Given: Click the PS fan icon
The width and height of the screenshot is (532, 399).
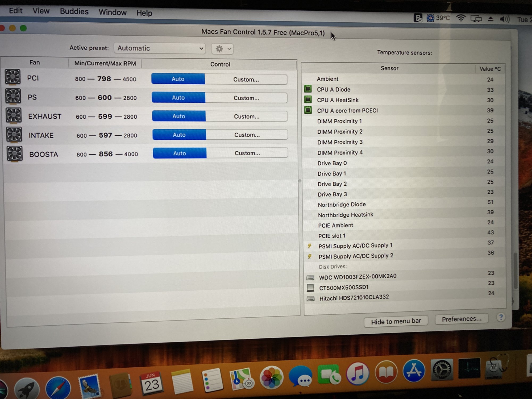Looking at the screenshot, I should coord(13,96).
